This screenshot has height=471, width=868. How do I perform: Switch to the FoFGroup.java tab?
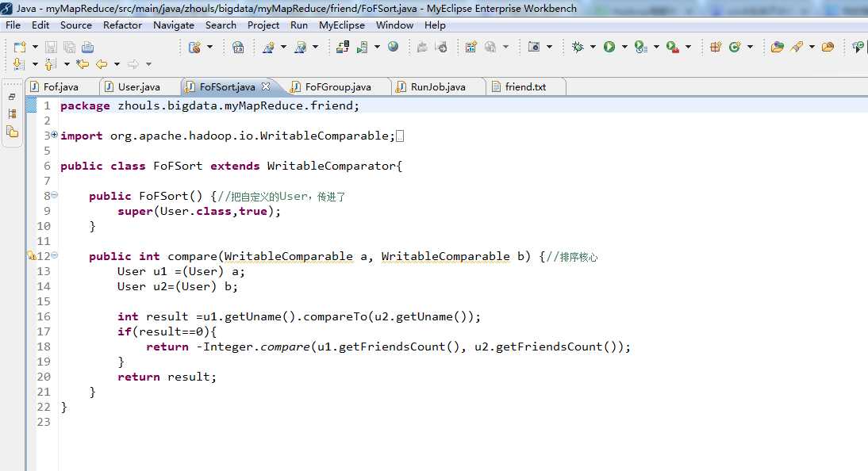338,87
